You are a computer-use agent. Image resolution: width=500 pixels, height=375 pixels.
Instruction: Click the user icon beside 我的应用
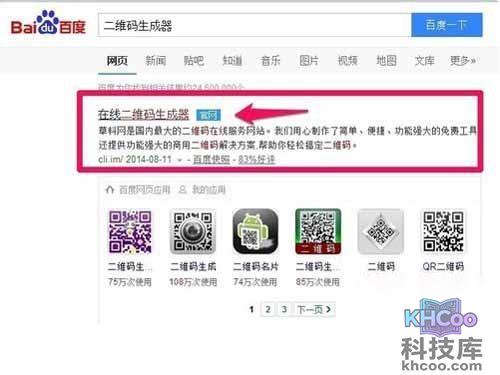click(x=182, y=190)
